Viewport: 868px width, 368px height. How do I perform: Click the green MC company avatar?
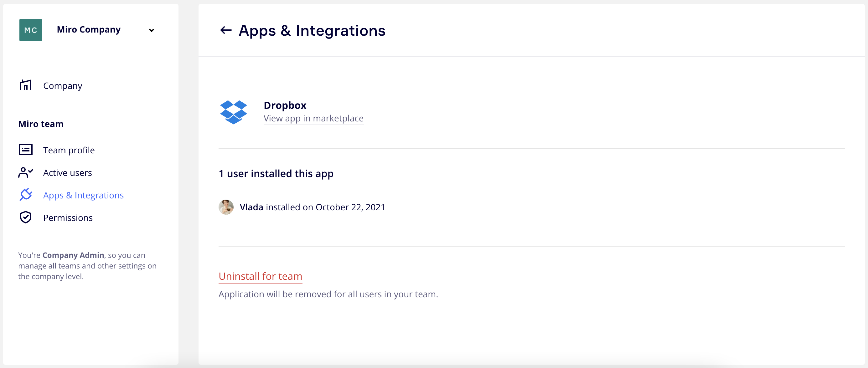pyautogui.click(x=31, y=30)
